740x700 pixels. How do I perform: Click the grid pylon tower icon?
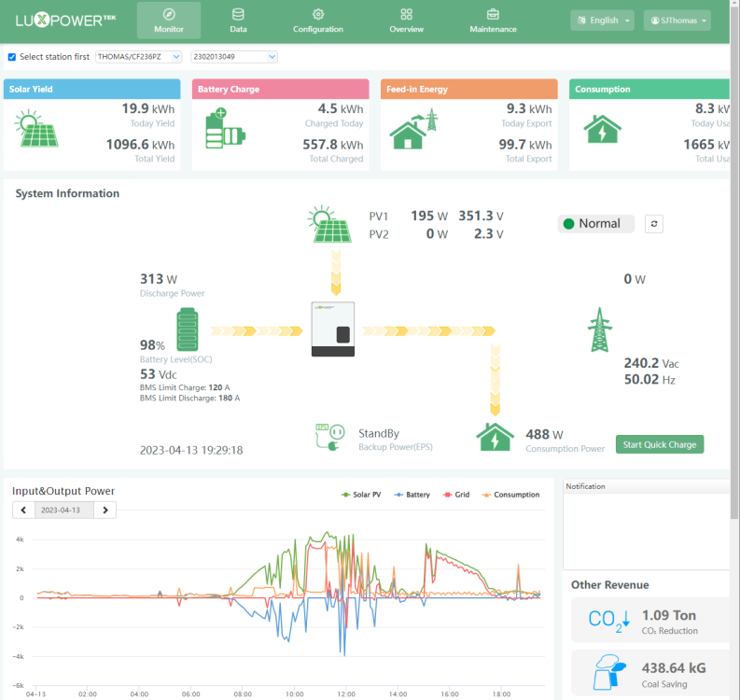click(600, 329)
